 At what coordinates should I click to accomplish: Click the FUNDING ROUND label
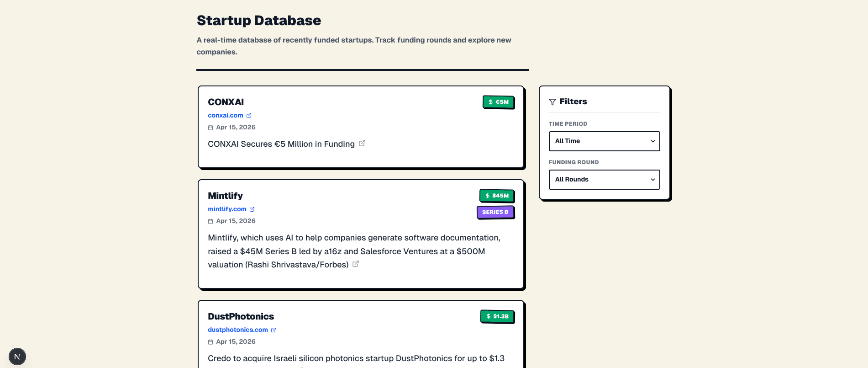coord(574,162)
